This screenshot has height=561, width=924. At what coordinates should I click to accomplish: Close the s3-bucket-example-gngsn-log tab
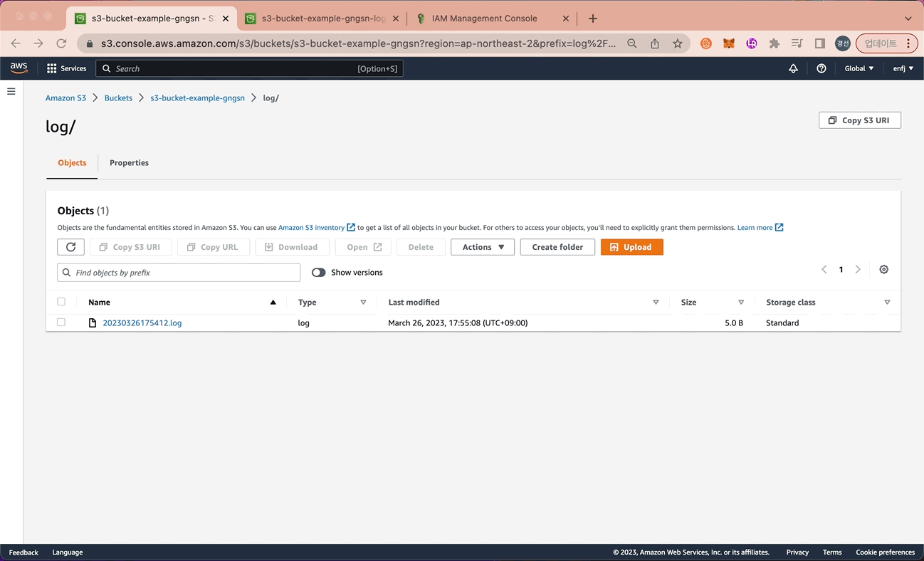pyautogui.click(x=396, y=19)
